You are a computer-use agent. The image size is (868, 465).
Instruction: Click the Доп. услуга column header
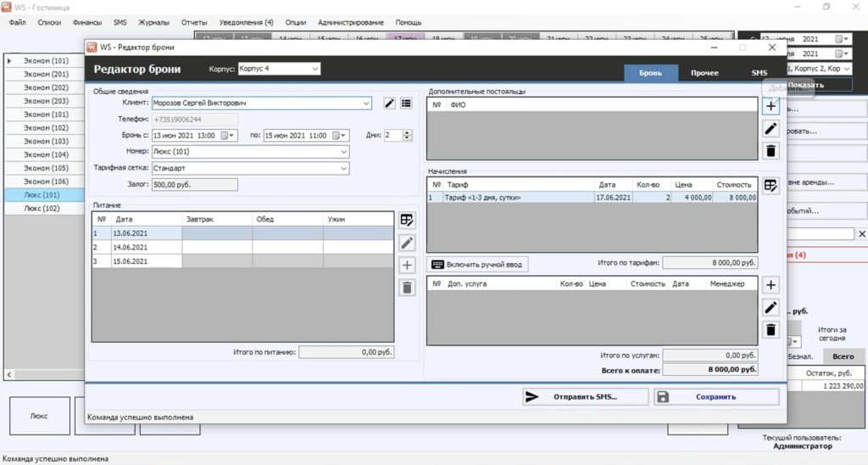tap(500, 283)
